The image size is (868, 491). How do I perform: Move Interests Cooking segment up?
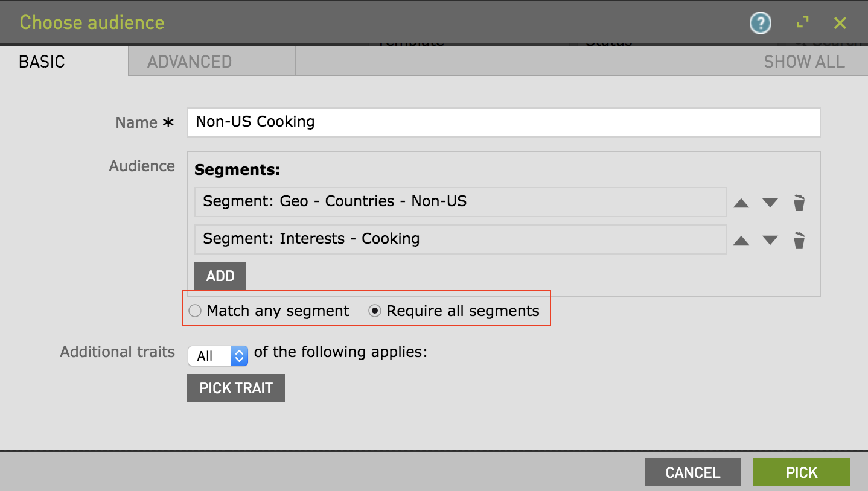(x=741, y=241)
